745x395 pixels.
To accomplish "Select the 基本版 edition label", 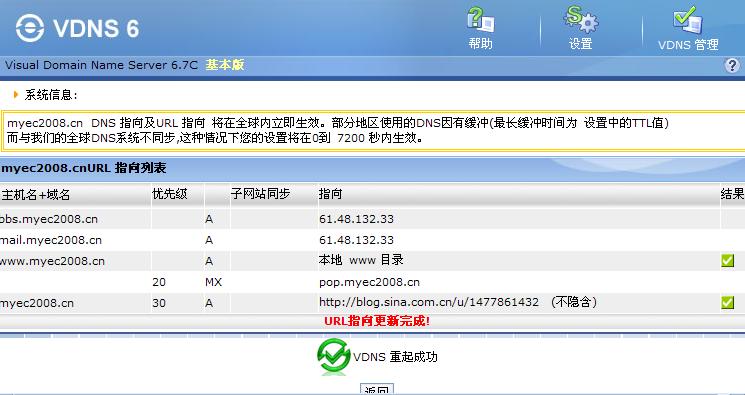I will pyautogui.click(x=225, y=65).
